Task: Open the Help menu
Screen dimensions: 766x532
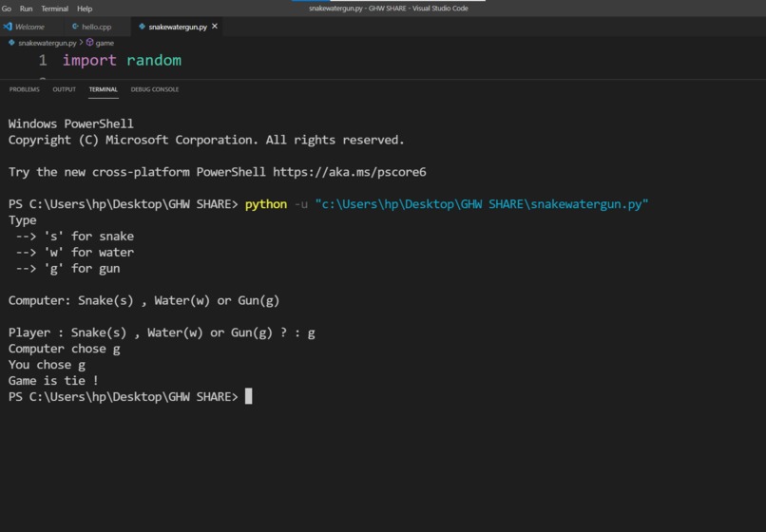Action: tap(85, 9)
